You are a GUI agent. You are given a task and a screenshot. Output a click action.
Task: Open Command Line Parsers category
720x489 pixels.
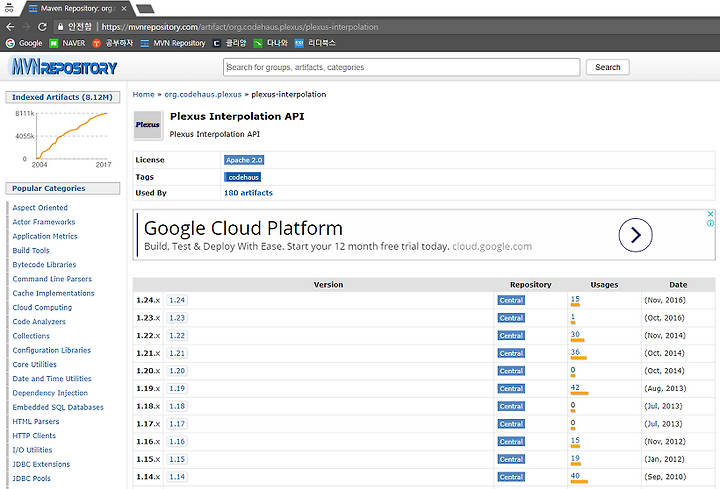point(52,279)
